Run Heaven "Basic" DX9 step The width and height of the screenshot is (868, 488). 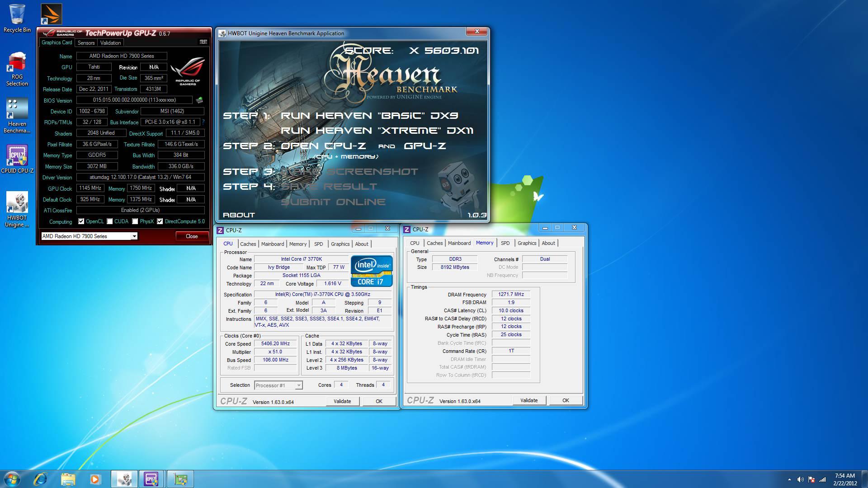[369, 116]
